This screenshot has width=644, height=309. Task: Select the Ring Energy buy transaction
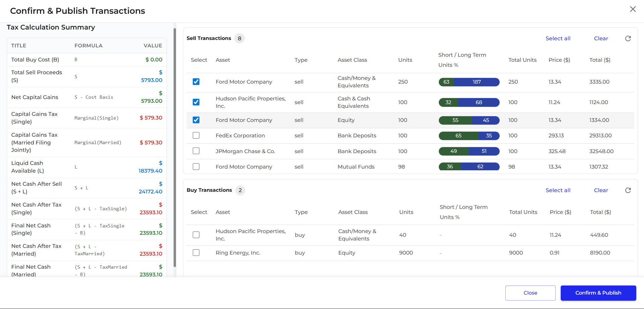coord(196,253)
